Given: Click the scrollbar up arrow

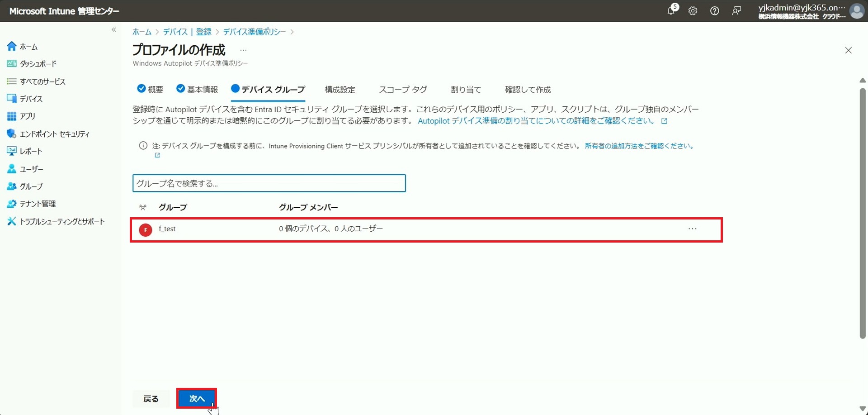Looking at the screenshot, I should [863, 80].
